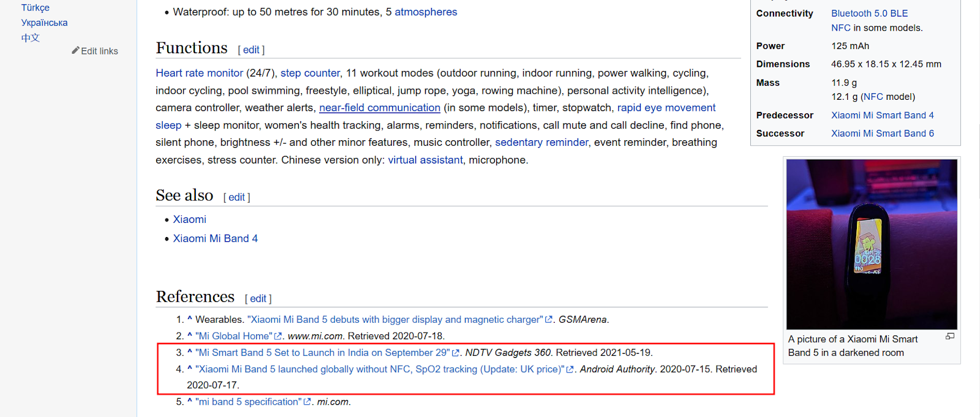The image size is (980, 417).
Task: Click the NDTV Gadgets 360 publisher name
Action: point(508,353)
